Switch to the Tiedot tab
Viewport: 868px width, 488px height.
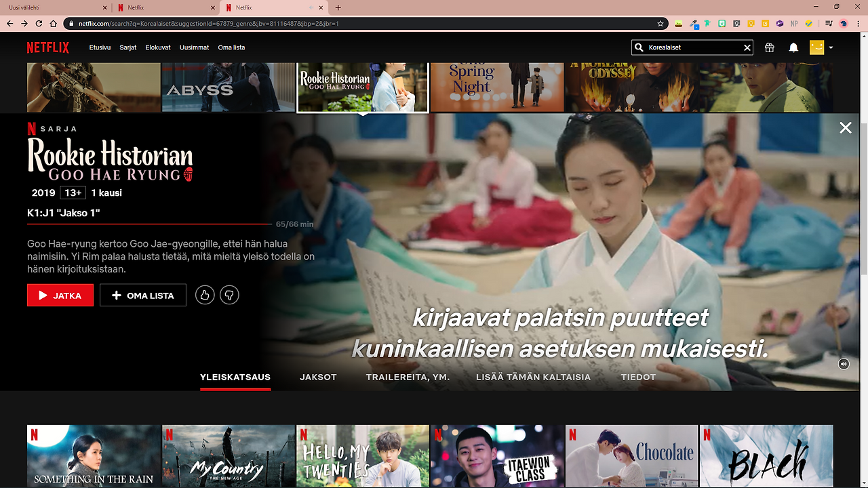tap(638, 377)
